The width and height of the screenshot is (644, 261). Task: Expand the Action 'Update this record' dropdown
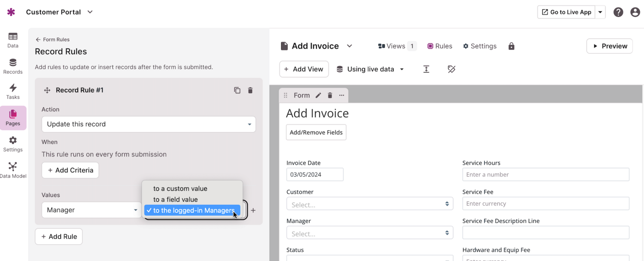(x=149, y=124)
